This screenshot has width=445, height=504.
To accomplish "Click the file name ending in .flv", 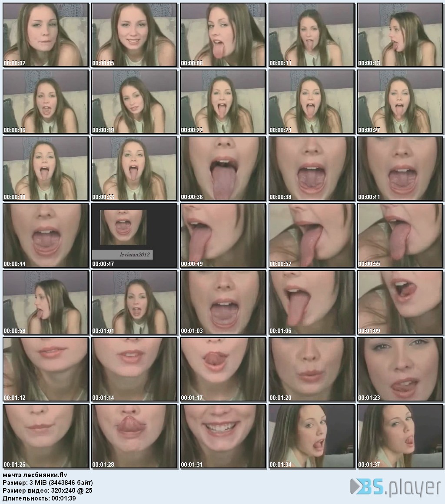I will (x=35, y=475).
